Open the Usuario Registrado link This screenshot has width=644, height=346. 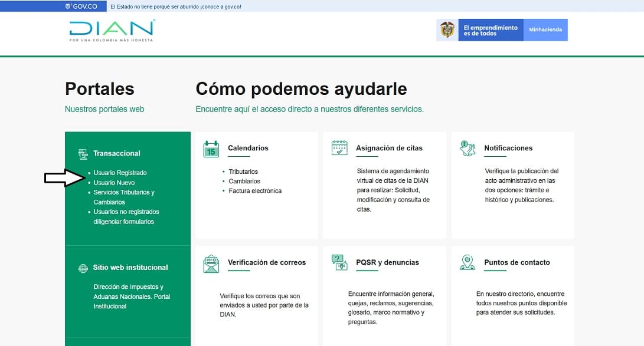click(120, 173)
